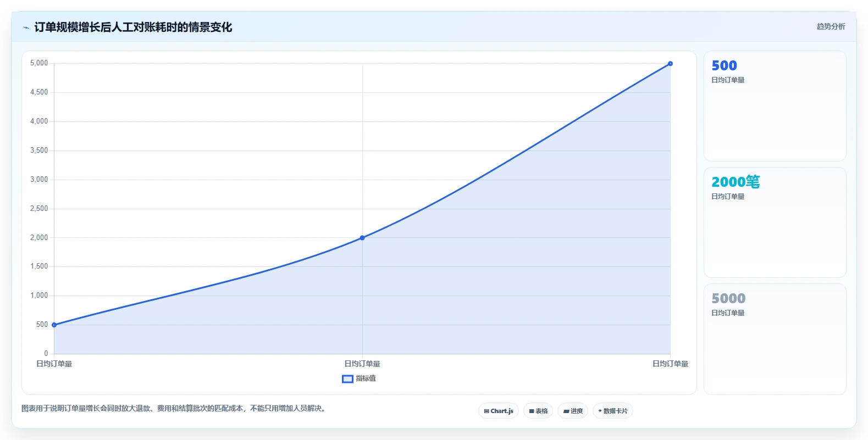Image resolution: width=868 pixels, height=440 pixels.
Task: Click the 趋势分析 label in header
Action: 831,26
